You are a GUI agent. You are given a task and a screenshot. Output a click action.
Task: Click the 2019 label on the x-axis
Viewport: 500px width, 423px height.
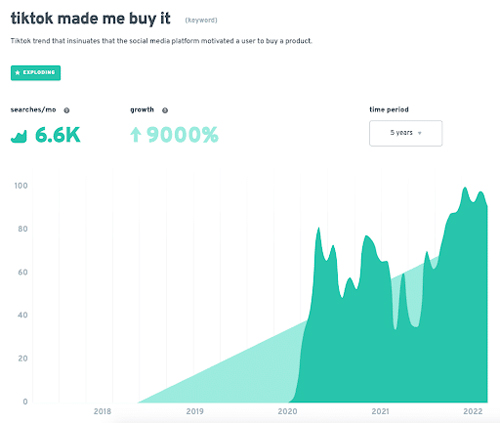(195, 411)
